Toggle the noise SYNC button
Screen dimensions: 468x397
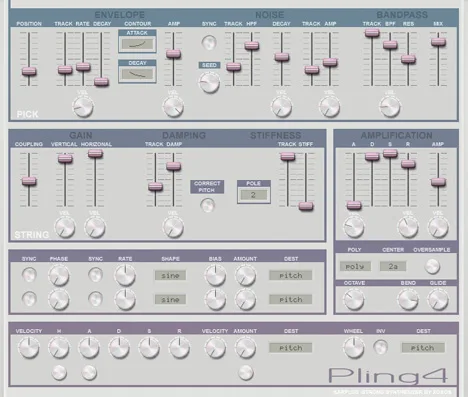pos(209,43)
